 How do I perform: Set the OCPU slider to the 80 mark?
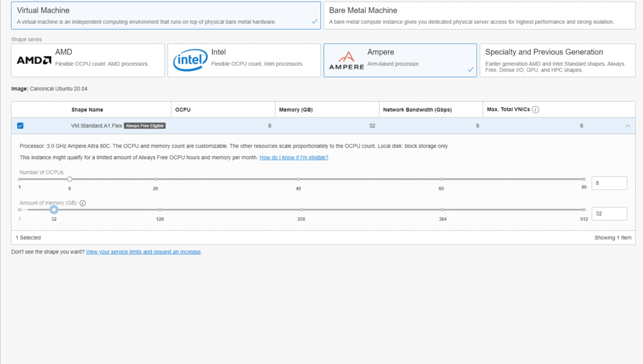584,179
